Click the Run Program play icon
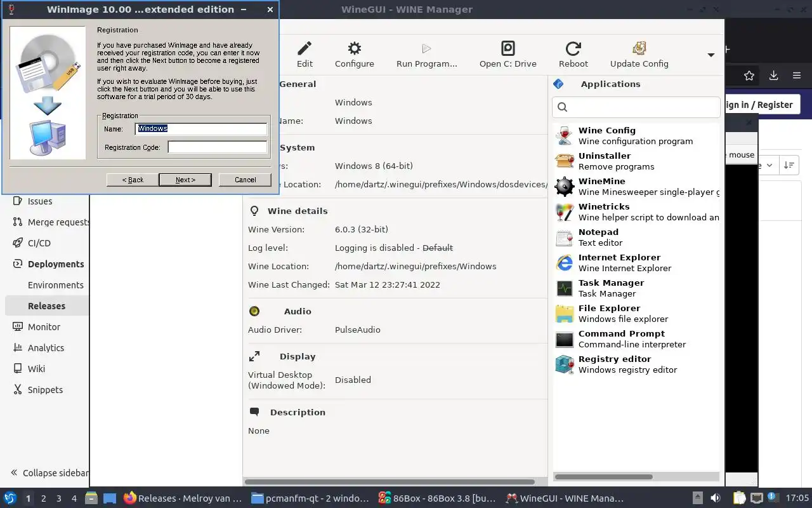812x508 pixels. pos(426,49)
